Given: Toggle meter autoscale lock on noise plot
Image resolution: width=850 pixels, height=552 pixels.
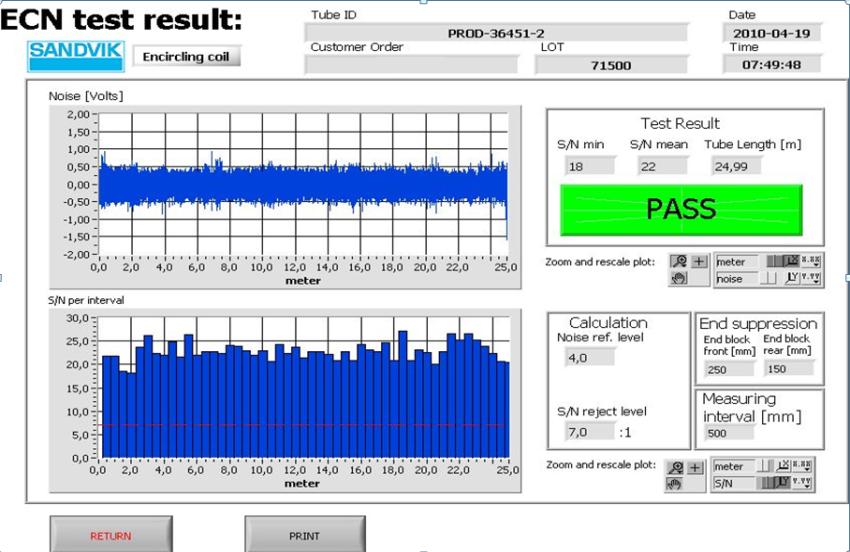Looking at the screenshot, I should pyautogui.click(x=775, y=261).
